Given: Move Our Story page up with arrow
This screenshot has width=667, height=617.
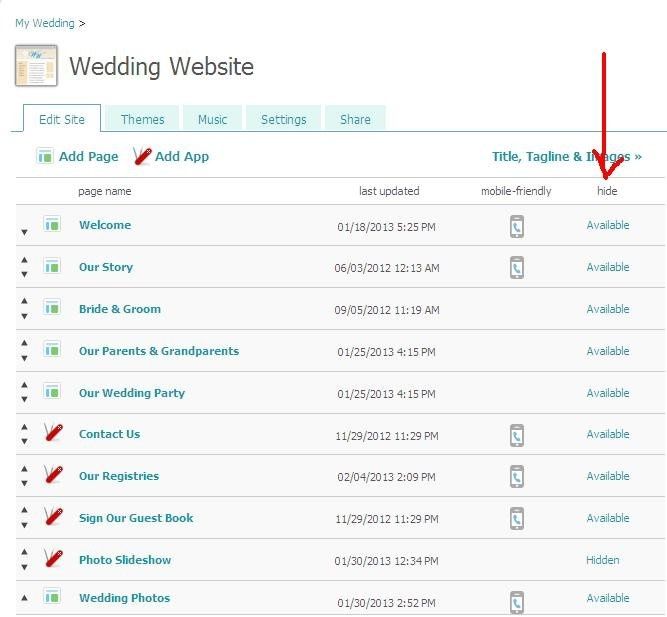Looking at the screenshot, I should point(25,261).
